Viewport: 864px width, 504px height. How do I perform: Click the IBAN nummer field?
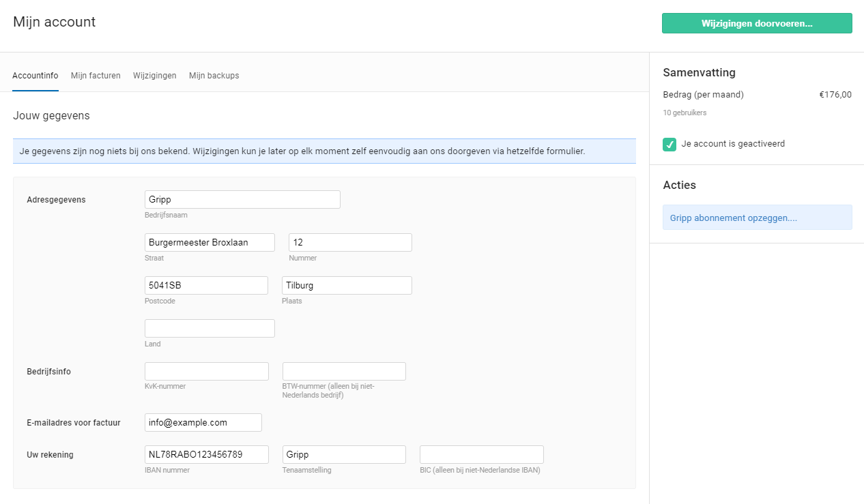206,455
